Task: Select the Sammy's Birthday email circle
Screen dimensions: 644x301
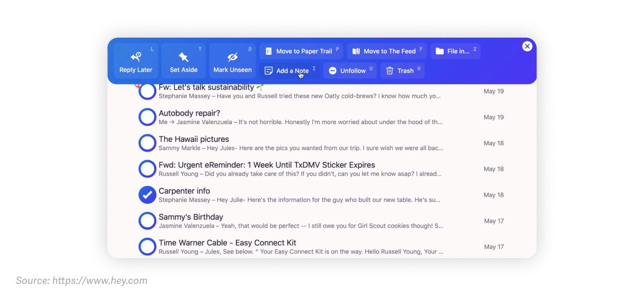Action: [x=147, y=221]
